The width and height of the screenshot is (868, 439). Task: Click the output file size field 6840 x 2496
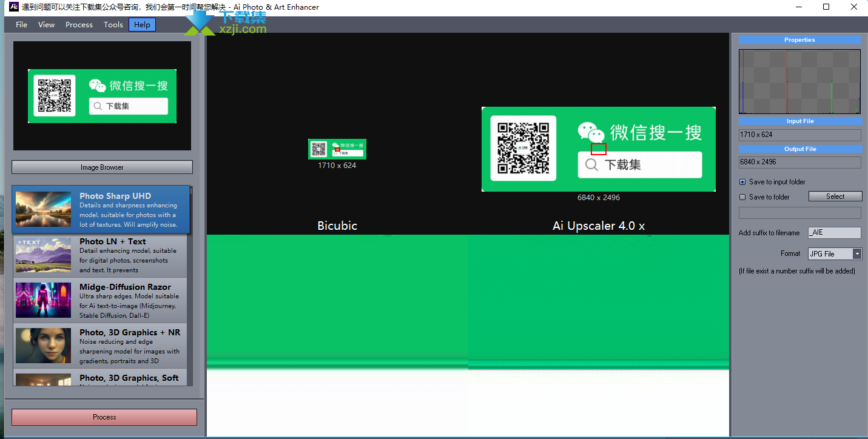coord(799,162)
